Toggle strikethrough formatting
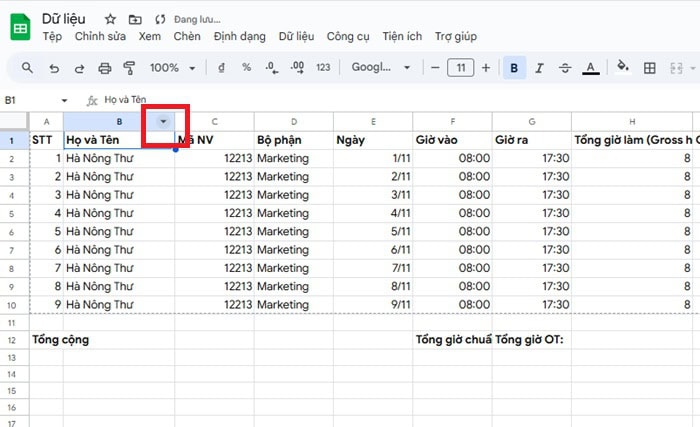 point(565,68)
